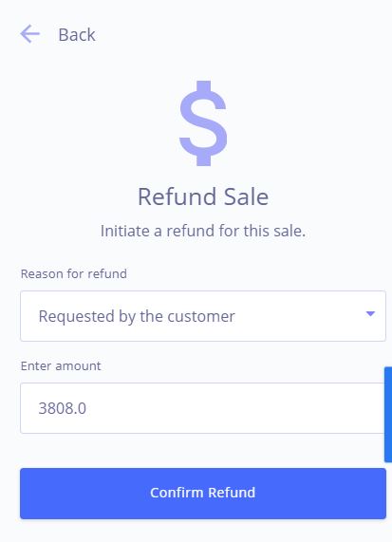Click the Refund Sale heading

tap(203, 196)
